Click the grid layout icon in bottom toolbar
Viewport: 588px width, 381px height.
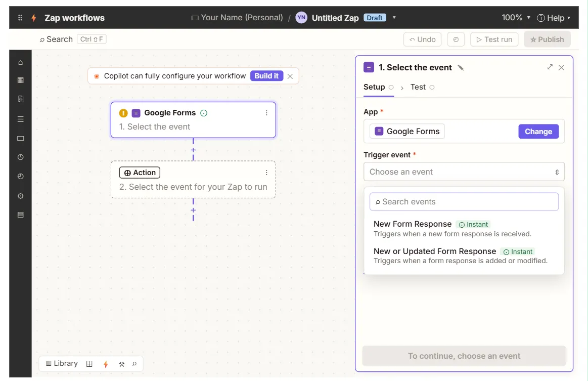pos(89,364)
